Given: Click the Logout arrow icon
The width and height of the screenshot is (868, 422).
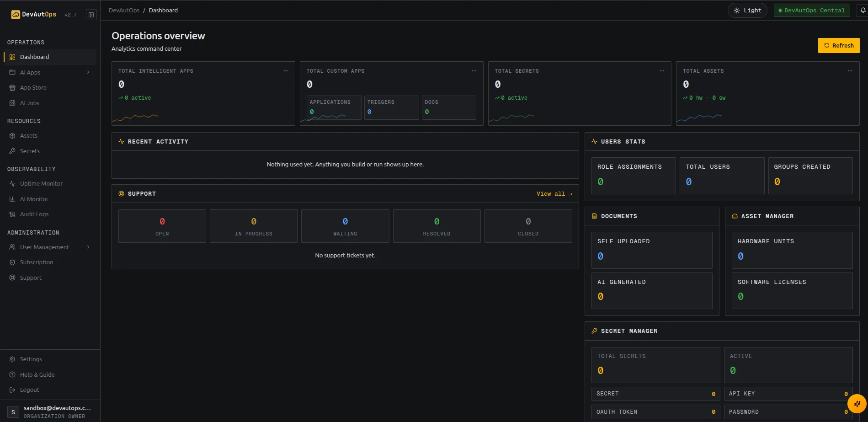Looking at the screenshot, I should tap(12, 390).
